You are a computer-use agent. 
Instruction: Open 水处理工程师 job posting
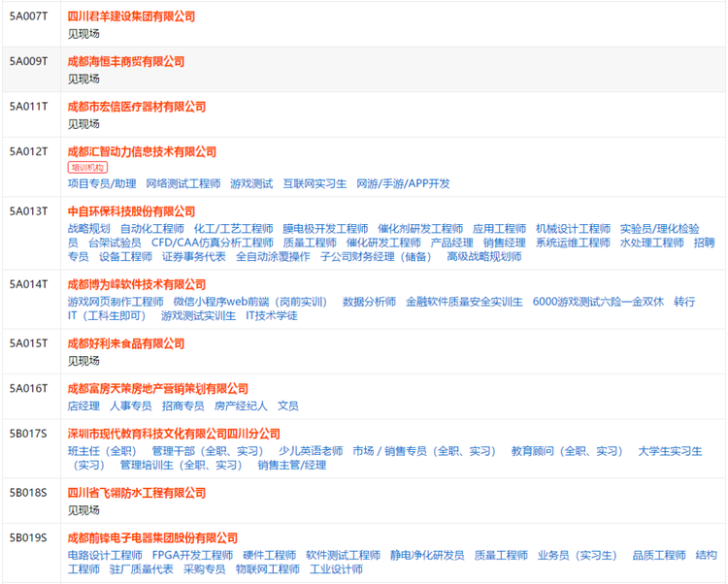click(x=652, y=243)
